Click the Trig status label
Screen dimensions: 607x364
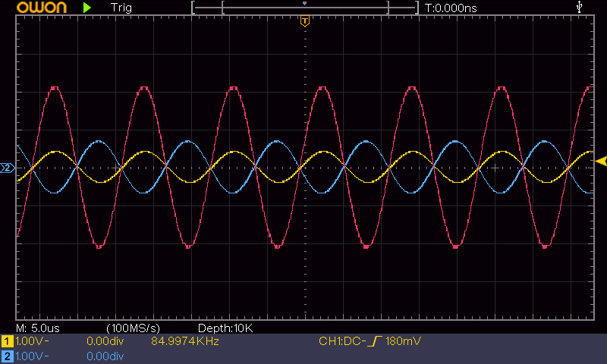pyautogui.click(x=121, y=8)
